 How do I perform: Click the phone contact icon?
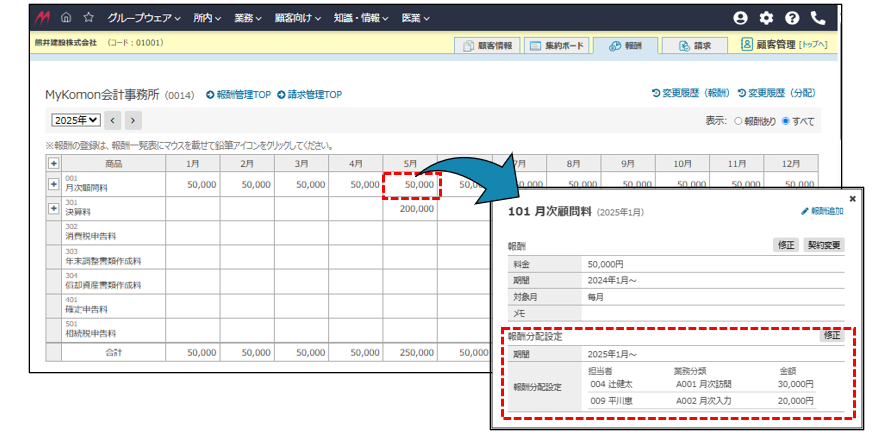[818, 18]
